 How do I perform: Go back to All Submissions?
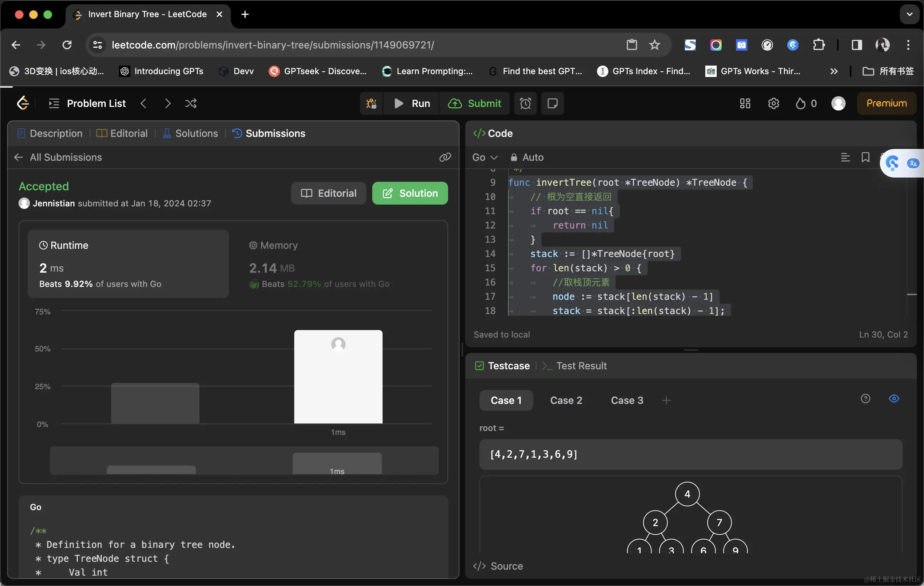click(x=58, y=157)
